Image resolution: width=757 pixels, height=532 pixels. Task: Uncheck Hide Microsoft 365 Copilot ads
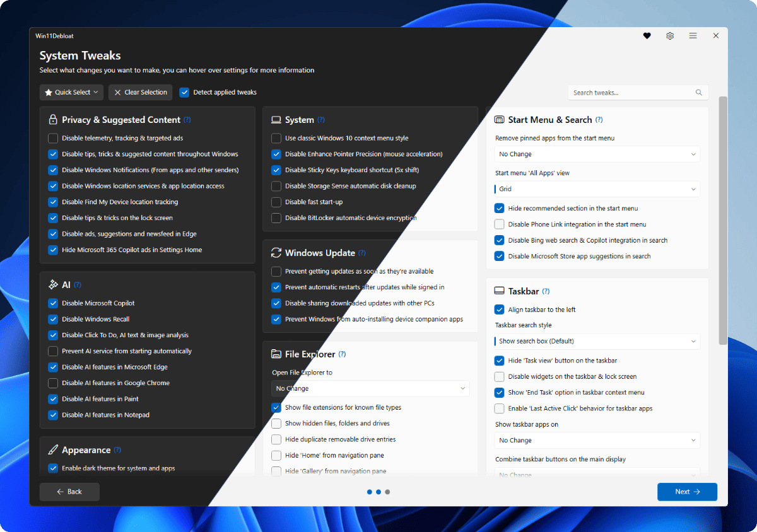coord(53,250)
